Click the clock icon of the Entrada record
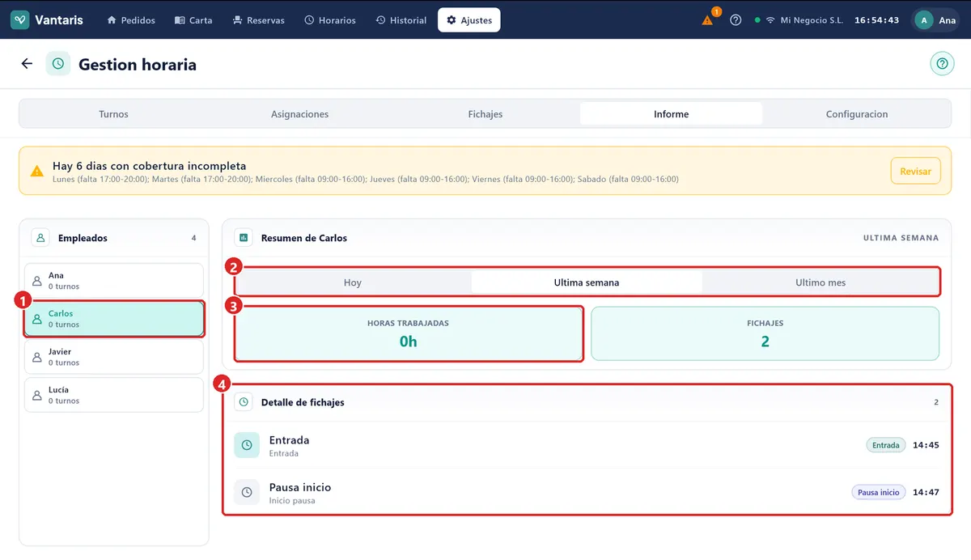The image size is (971, 560). coord(247,445)
